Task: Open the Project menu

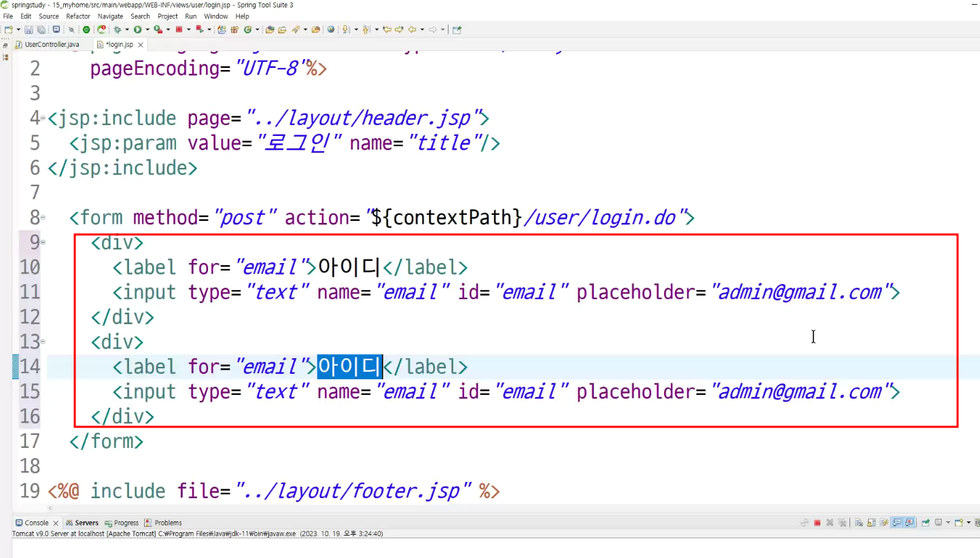Action: click(x=168, y=16)
